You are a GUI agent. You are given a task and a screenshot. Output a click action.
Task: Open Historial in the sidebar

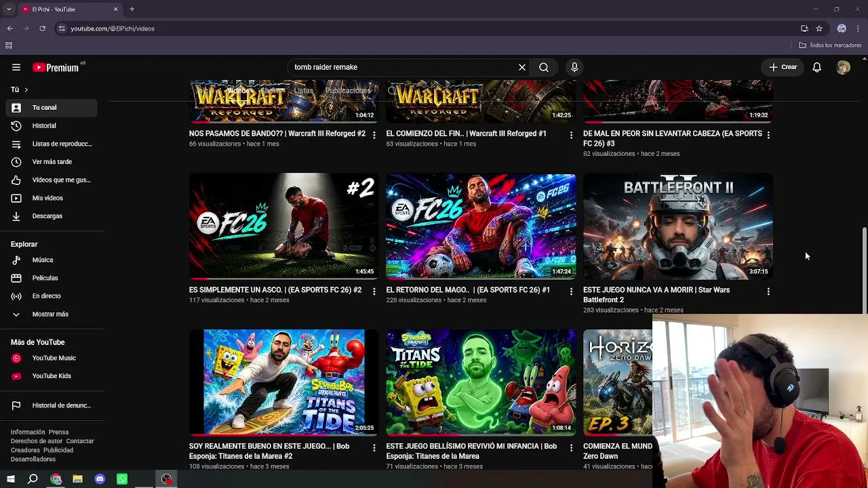pyautogui.click(x=52, y=126)
